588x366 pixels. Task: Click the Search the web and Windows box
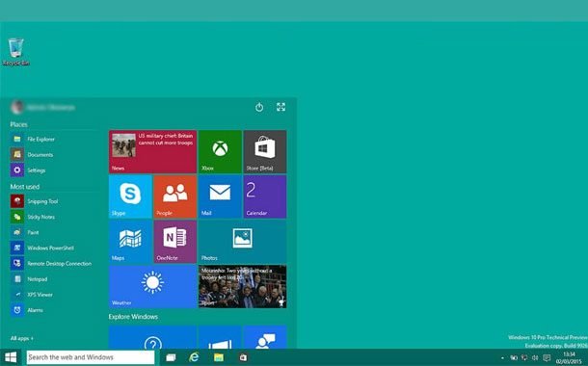point(91,357)
